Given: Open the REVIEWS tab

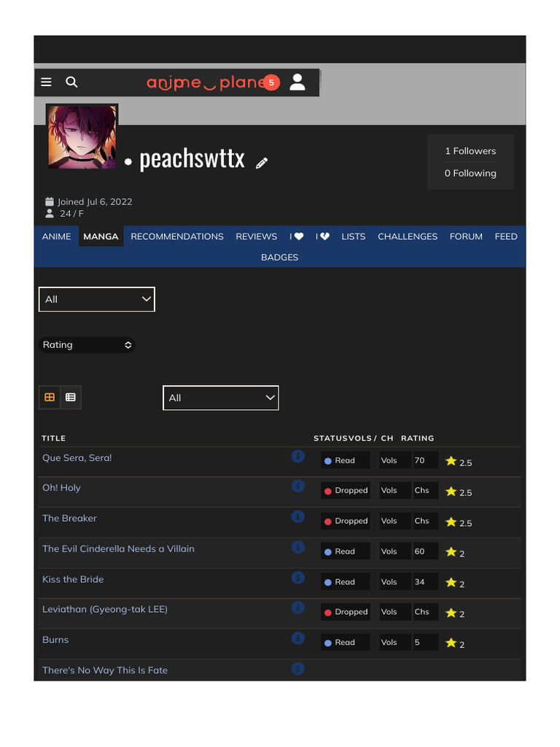Looking at the screenshot, I should (256, 236).
